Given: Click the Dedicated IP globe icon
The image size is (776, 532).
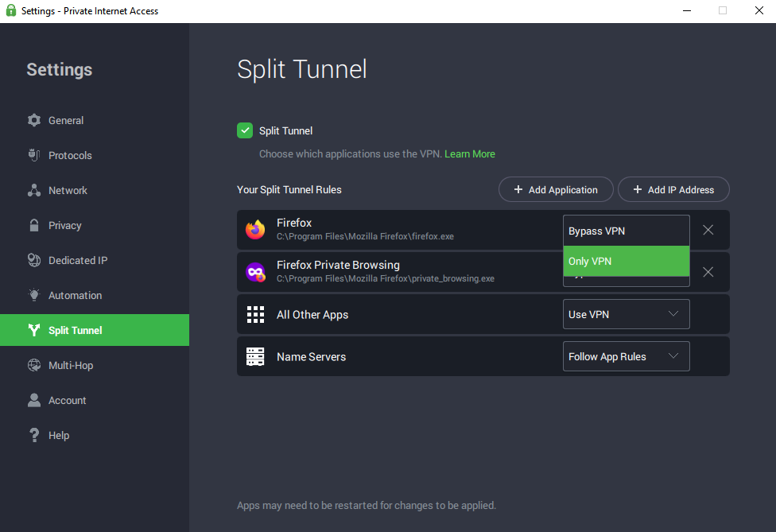Looking at the screenshot, I should (x=34, y=260).
